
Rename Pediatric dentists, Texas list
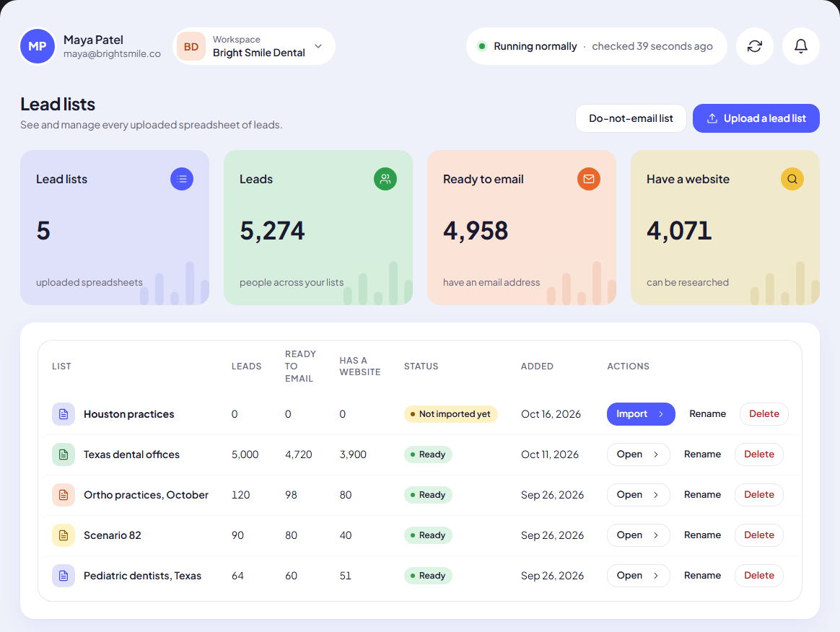pyautogui.click(x=702, y=576)
